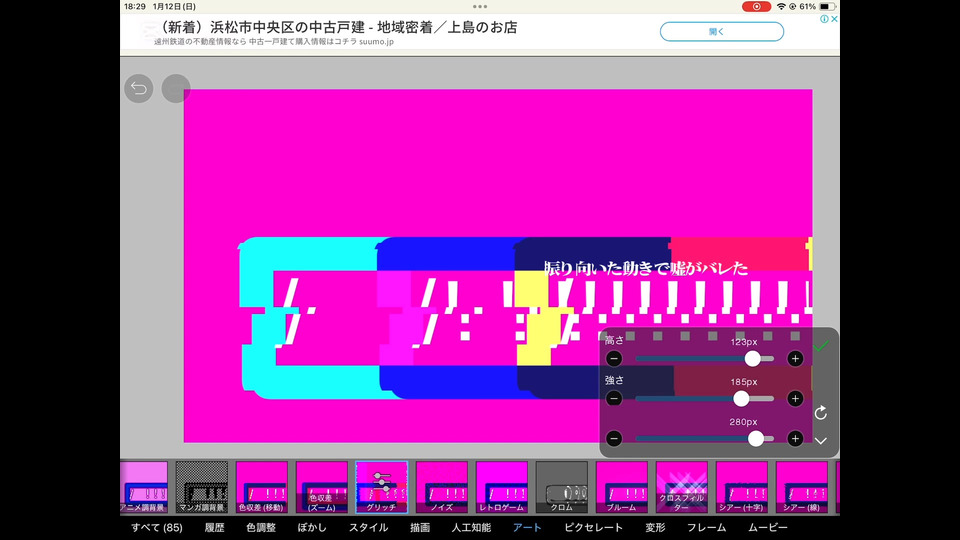Image resolution: width=960 pixels, height=540 pixels.
Task: Select the ノイズ filter thumbnail
Action: click(x=442, y=487)
